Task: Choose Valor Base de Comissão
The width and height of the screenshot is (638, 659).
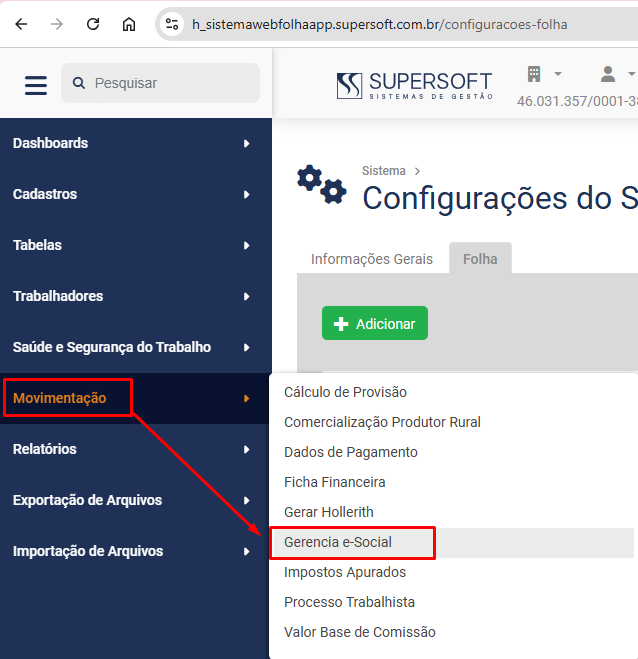Action: point(360,632)
